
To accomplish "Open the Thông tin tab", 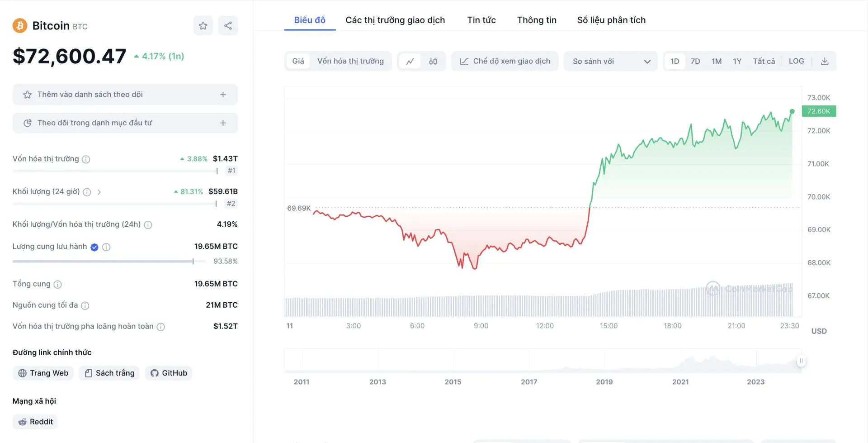I will (537, 20).
